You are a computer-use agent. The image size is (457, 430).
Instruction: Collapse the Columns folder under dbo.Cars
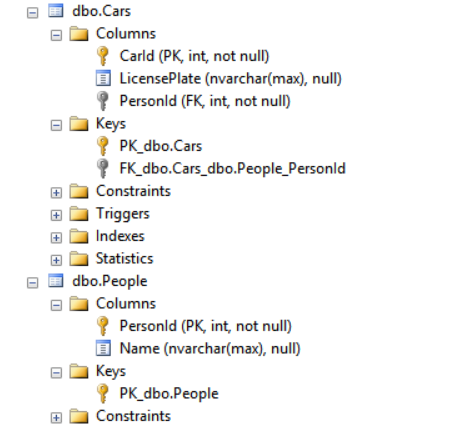click(56, 35)
